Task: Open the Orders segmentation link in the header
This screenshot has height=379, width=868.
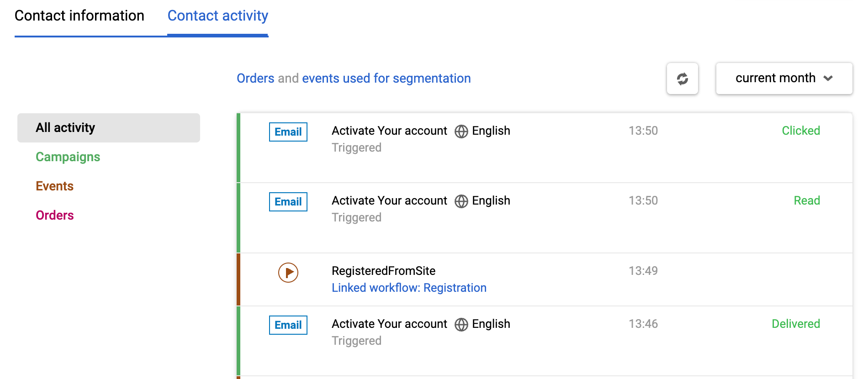Action: [255, 79]
